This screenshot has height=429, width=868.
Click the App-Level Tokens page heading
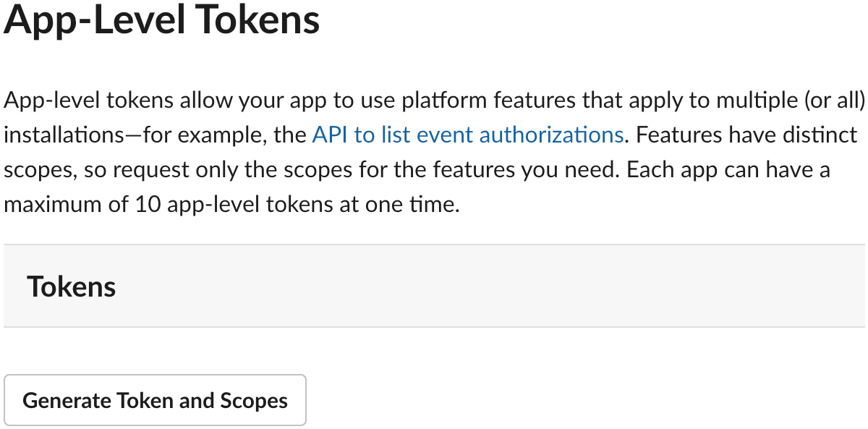[162, 20]
